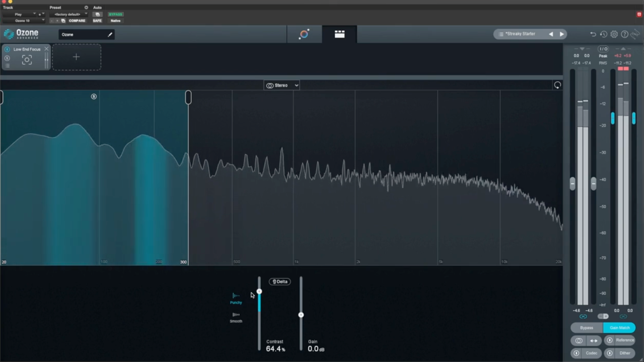Click the pencil edit icon beside Ozone name
Image resolution: width=644 pixels, height=362 pixels.
tap(110, 35)
